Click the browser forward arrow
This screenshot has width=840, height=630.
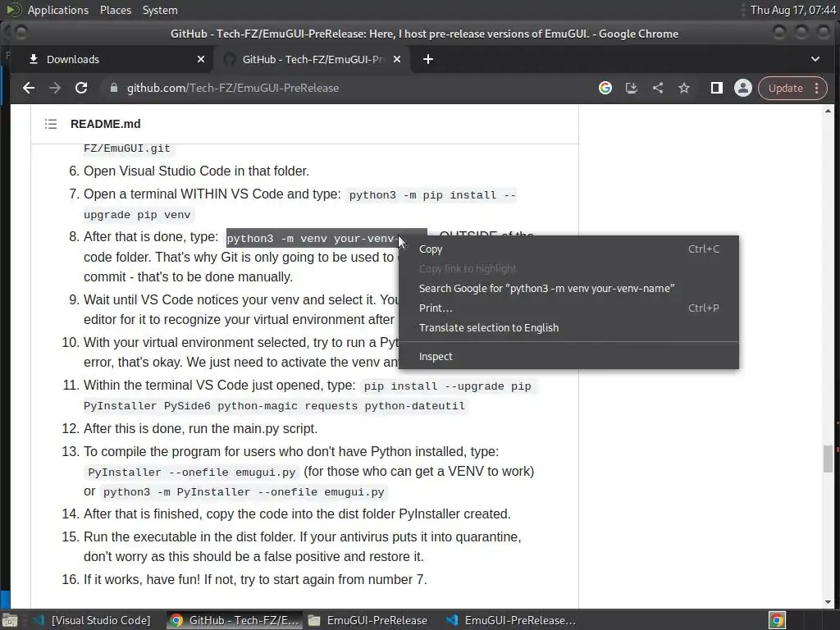[55, 88]
